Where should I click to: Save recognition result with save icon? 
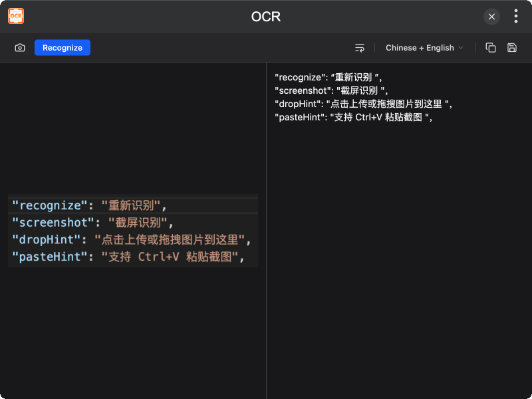tap(510, 47)
